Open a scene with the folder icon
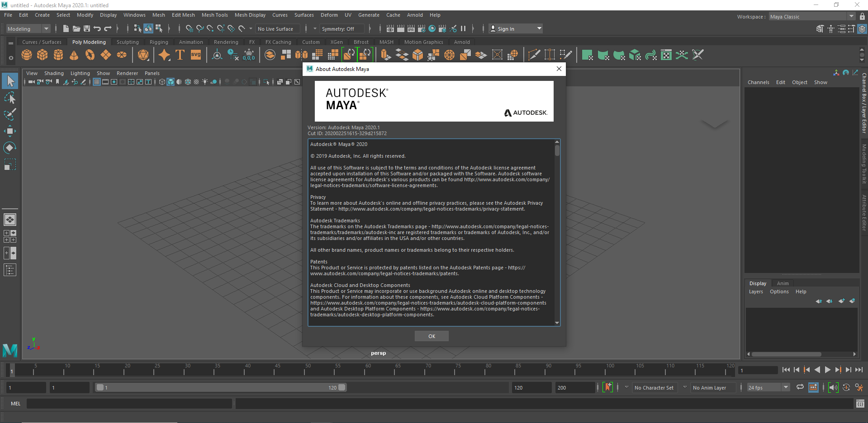The image size is (868, 423). pos(76,28)
